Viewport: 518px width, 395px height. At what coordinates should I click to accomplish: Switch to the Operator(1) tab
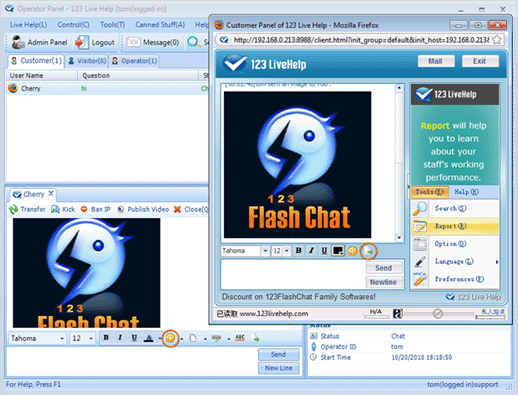134,61
